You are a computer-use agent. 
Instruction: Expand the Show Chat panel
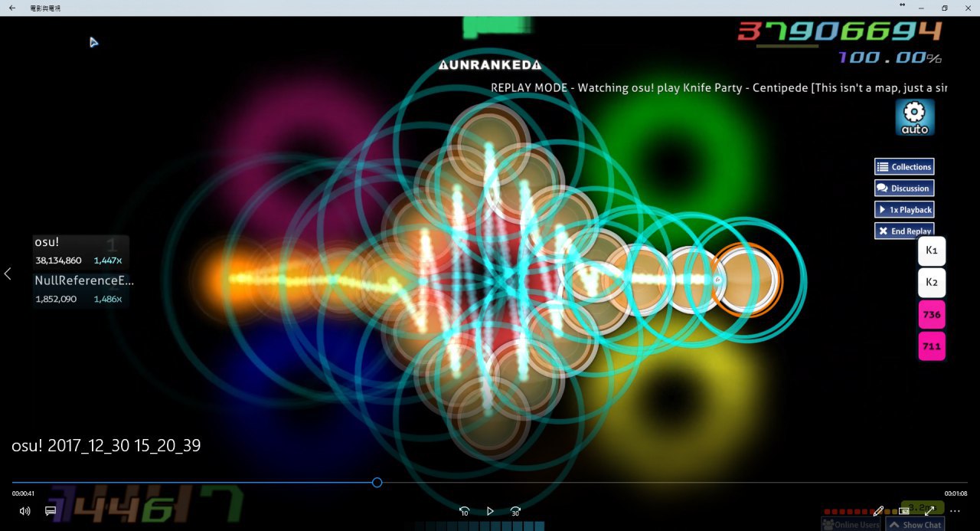coord(915,525)
